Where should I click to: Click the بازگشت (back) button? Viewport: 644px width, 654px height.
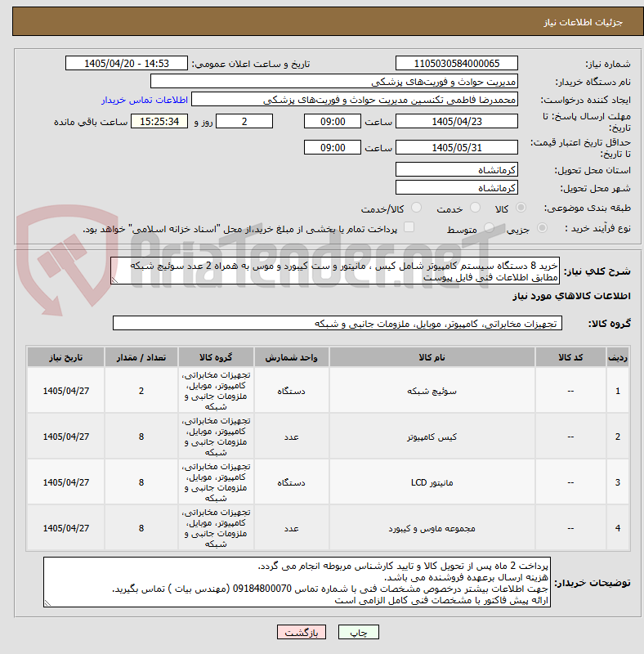[302, 632]
